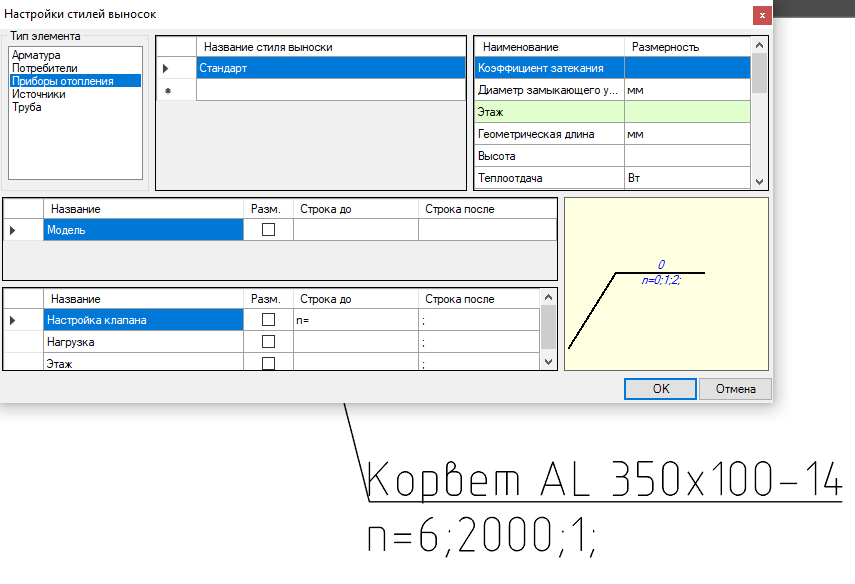Click Корвет AL 350x100-14 drawing label
Screen dimensions: 855x584
tap(604, 479)
